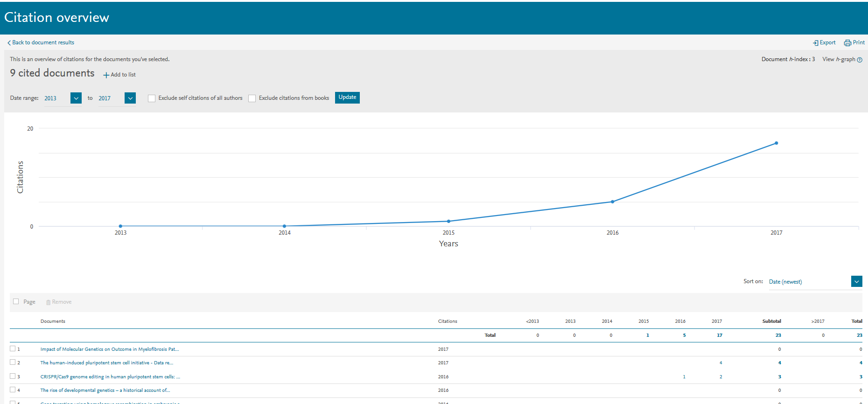
Task: Click the Print link
Action: (859, 42)
